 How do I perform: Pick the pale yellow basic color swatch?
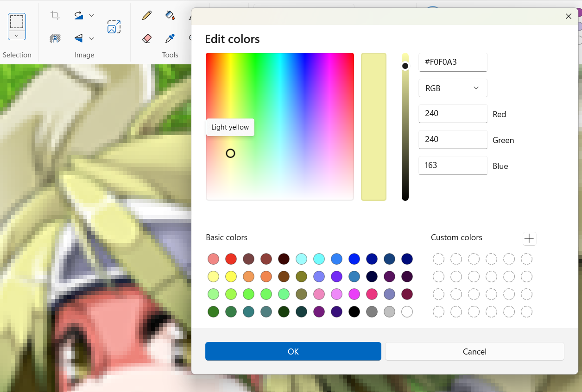pyautogui.click(x=213, y=277)
